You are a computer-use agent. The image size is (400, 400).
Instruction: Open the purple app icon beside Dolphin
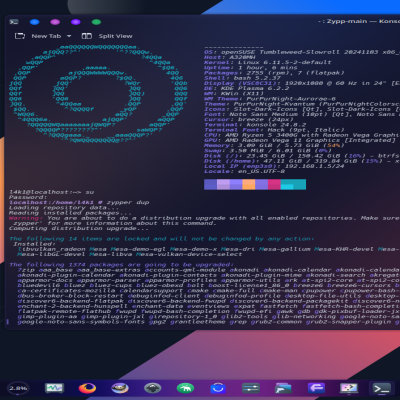[x=316, y=388]
